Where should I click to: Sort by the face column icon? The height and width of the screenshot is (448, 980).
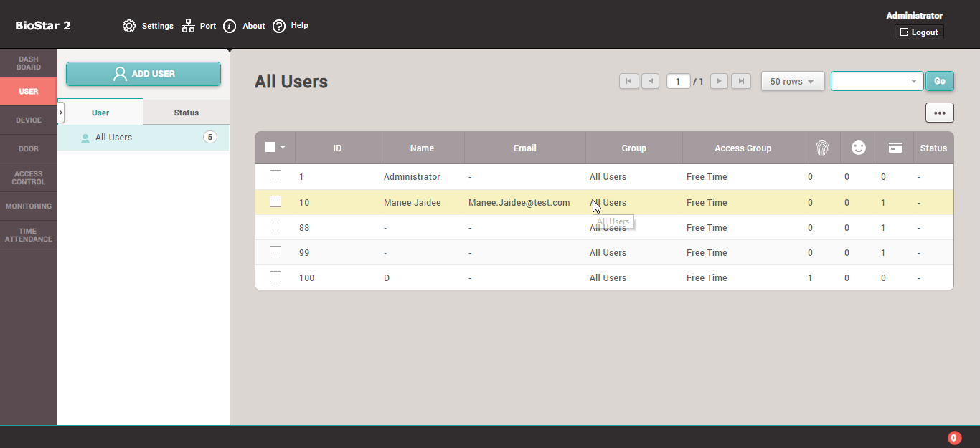click(858, 148)
